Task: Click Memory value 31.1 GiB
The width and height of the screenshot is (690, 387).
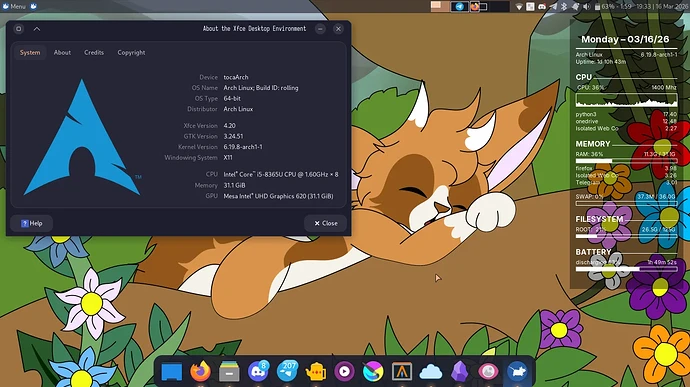Action: click(235, 185)
